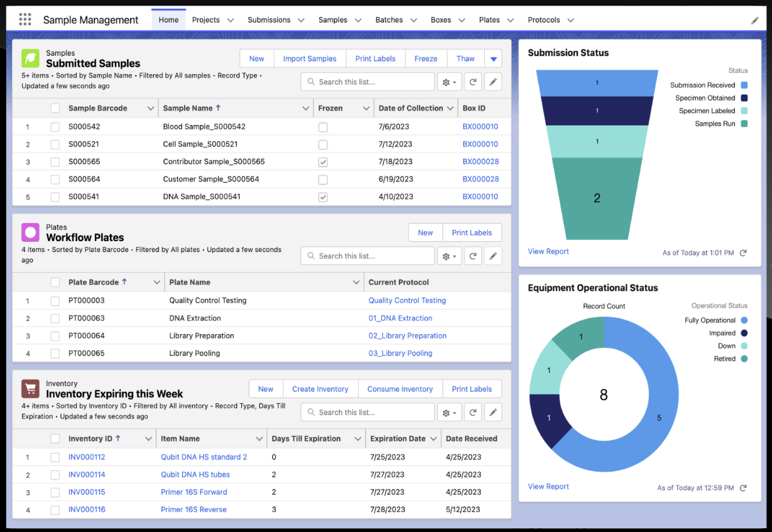Refresh the Equipment Operational Status chart

tap(743, 487)
